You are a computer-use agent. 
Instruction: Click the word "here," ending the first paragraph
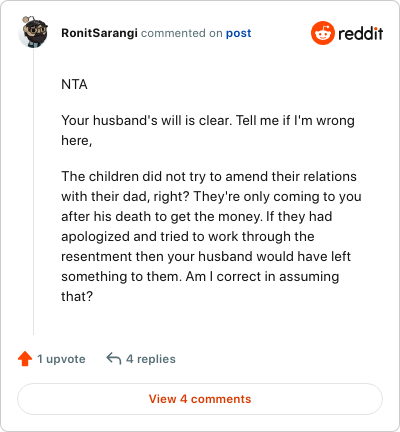[x=77, y=141]
